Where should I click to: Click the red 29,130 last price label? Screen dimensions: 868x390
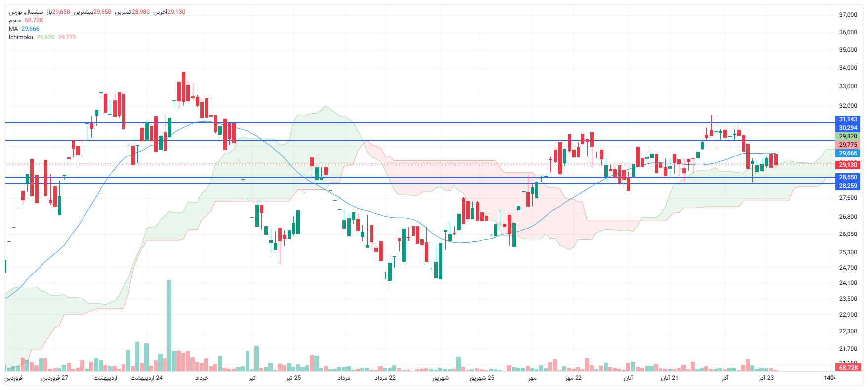(848, 165)
